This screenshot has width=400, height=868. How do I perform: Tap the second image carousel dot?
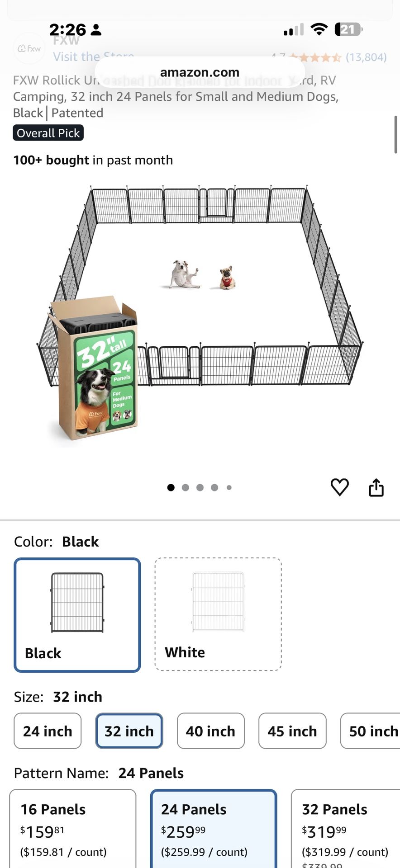click(186, 487)
